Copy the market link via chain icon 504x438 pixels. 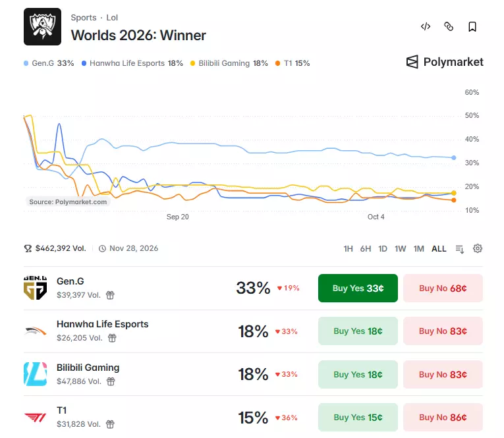[449, 26]
